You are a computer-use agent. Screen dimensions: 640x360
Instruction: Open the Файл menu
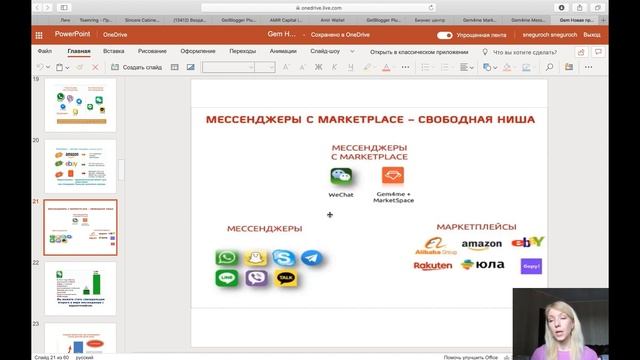pyautogui.click(x=44, y=51)
